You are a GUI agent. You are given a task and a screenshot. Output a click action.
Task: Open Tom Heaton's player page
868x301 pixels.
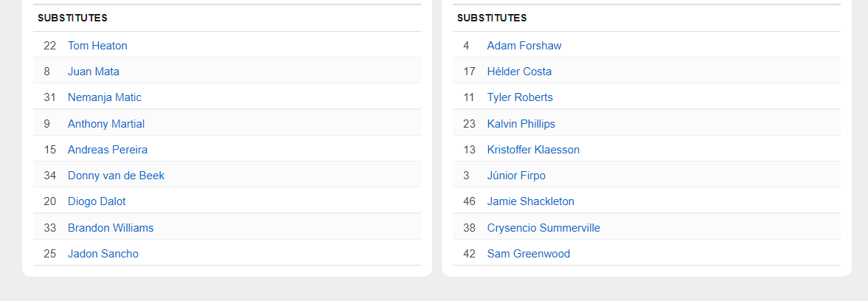[x=97, y=46]
